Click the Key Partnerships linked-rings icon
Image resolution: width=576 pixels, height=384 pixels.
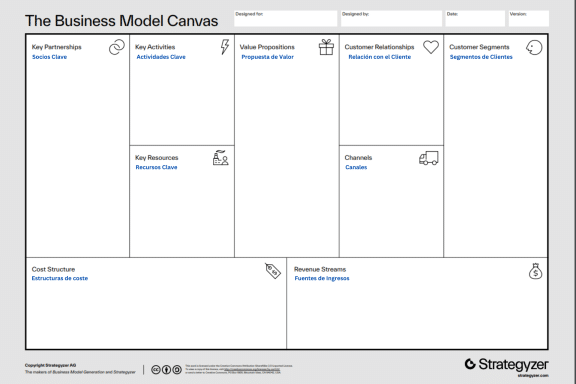[117, 47]
